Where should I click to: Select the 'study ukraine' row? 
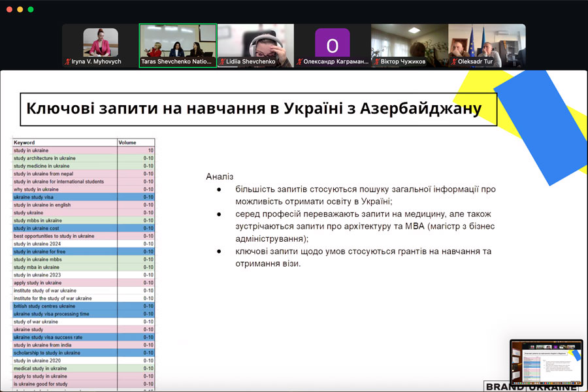(x=83, y=213)
